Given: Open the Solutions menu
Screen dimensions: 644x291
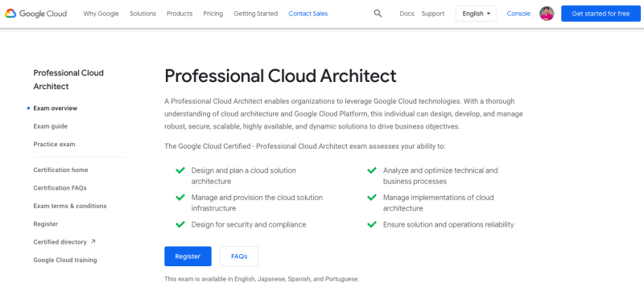Looking at the screenshot, I should (143, 14).
